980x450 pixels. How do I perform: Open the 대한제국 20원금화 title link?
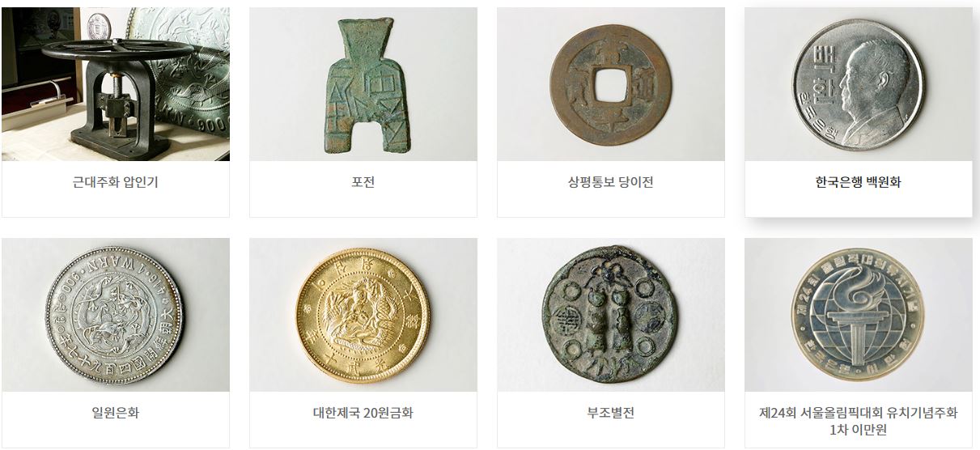(363, 413)
